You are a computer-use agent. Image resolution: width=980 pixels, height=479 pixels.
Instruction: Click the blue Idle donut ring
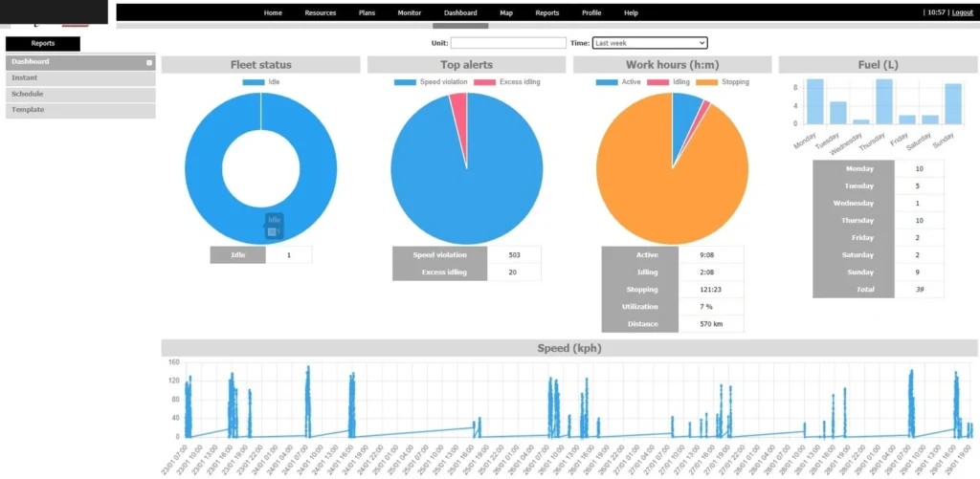(203, 168)
